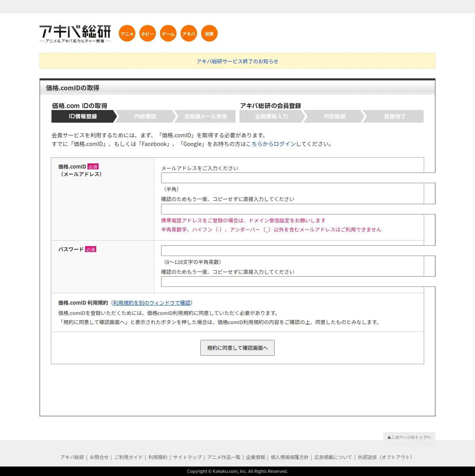The height and width of the screenshot is (476, 475).
Task: Open footer link アキバ総研
Action: [72, 457]
